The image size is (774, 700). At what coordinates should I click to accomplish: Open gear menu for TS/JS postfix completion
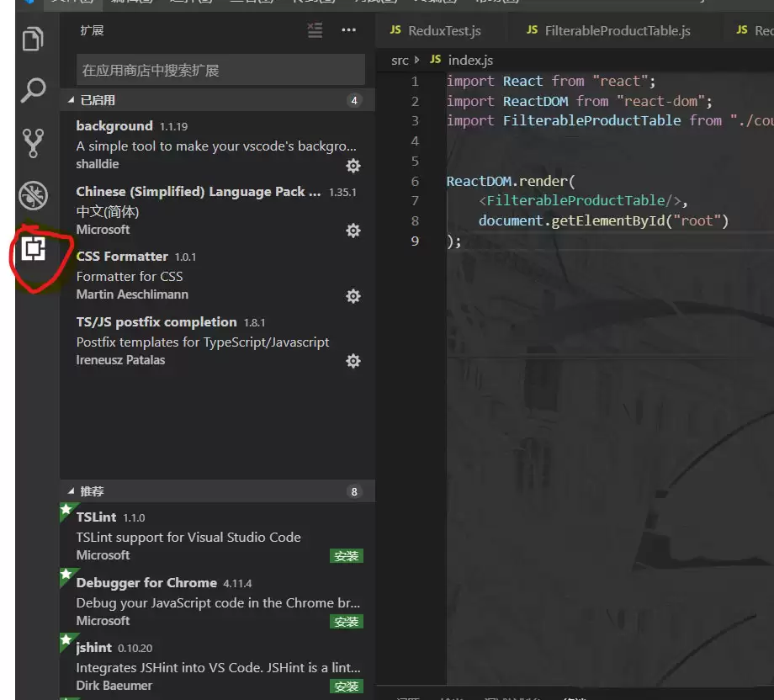click(x=353, y=361)
